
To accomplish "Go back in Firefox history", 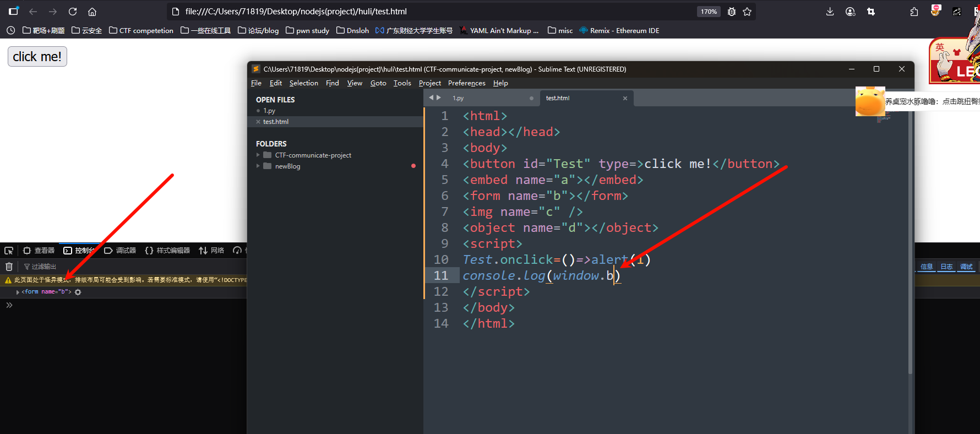I will point(33,12).
